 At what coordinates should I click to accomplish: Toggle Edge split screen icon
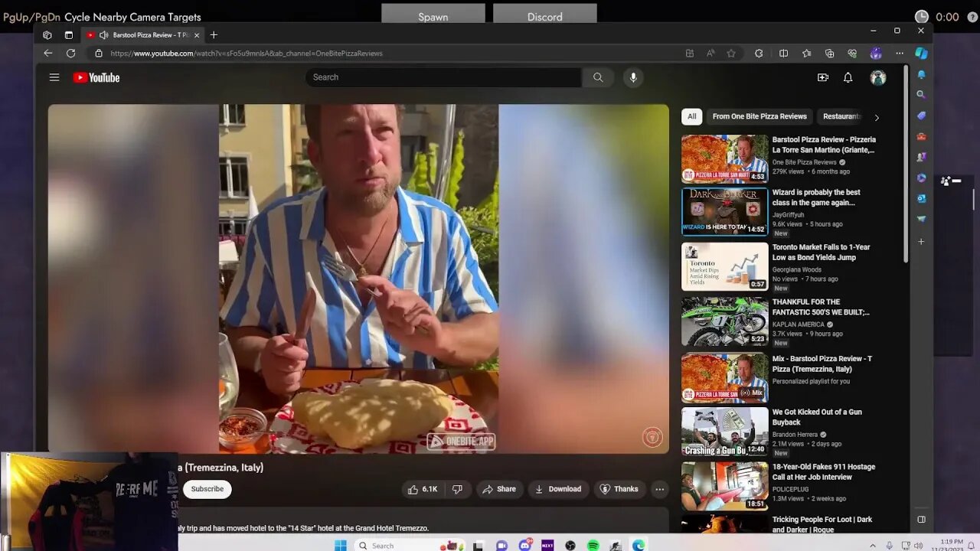pyautogui.click(x=783, y=54)
